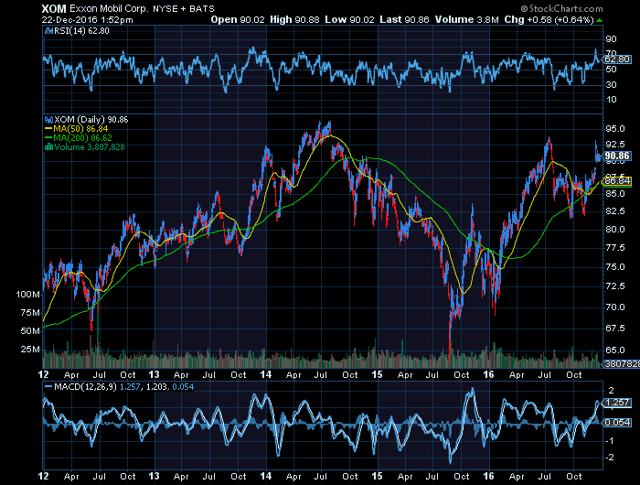Click the volume bars icon in legend
The width and height of the screenshot is (640, 485).
coord(49,147)
